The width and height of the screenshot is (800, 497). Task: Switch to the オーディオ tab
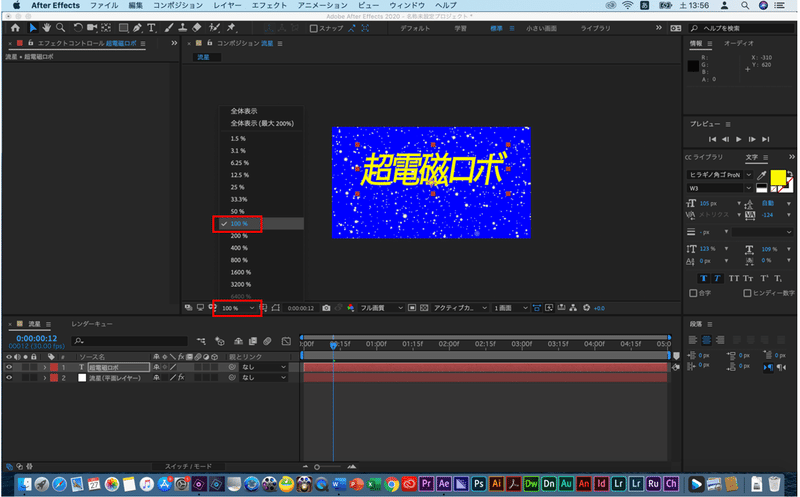click(738, 43)
